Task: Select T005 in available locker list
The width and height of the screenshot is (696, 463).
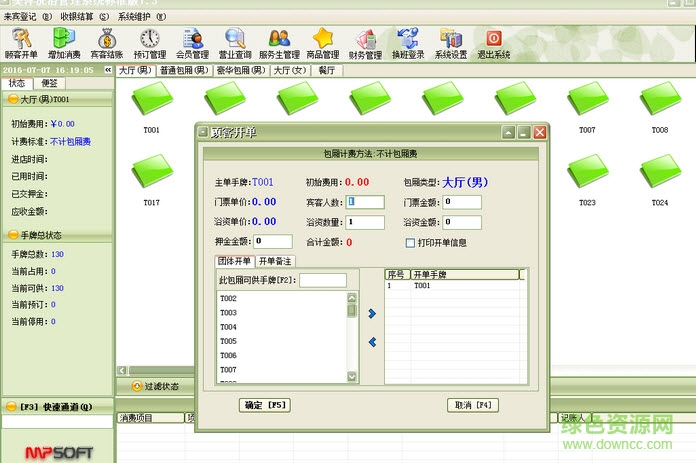Action: click(x=282, y=341)
